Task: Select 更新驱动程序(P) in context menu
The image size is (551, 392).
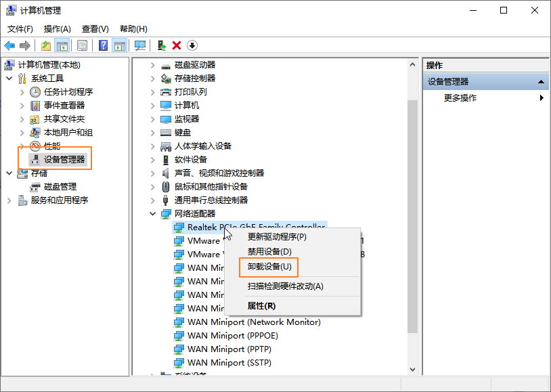Action: [276, 237]
